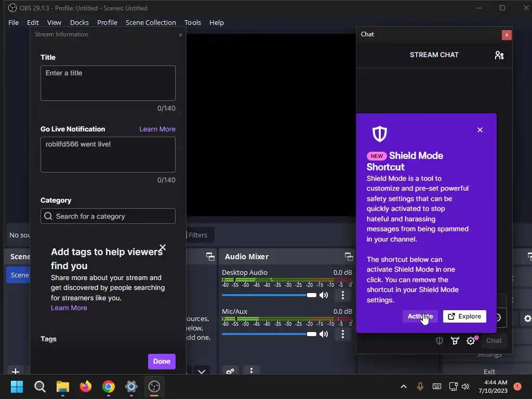Viewport: 532px width, 399px height.
Task: Open Settings app from taskbar
Action: (131, 387)
